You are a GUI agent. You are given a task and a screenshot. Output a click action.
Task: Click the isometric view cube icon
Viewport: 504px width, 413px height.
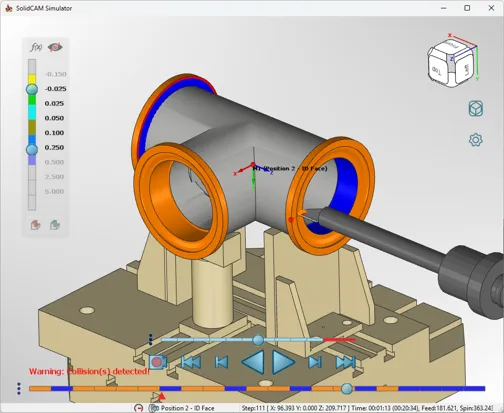pyautogui.click(x=476, y=108)
